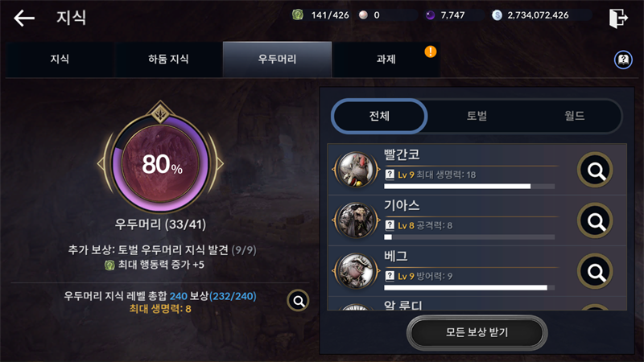Click the energy 141/426 icon
This screenshot has width=644, height=362.
tap(297, 15)
